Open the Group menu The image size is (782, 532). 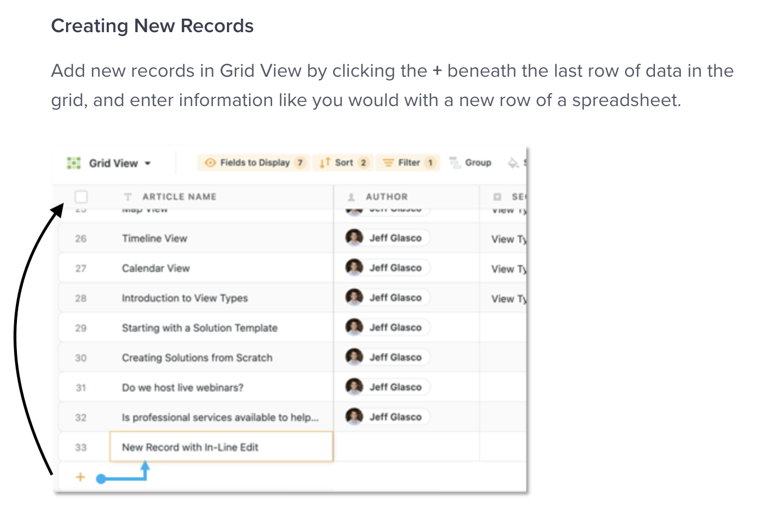[x=471, y=162]
